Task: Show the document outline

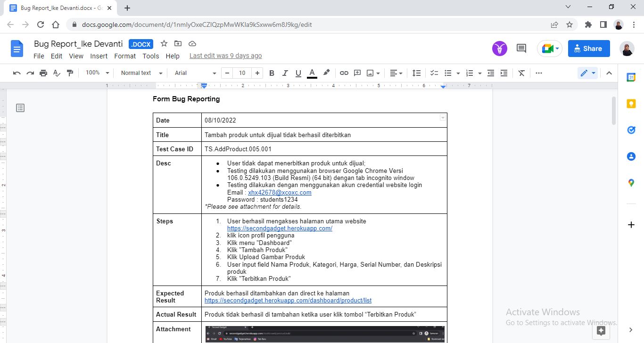Action: [20, 108]
